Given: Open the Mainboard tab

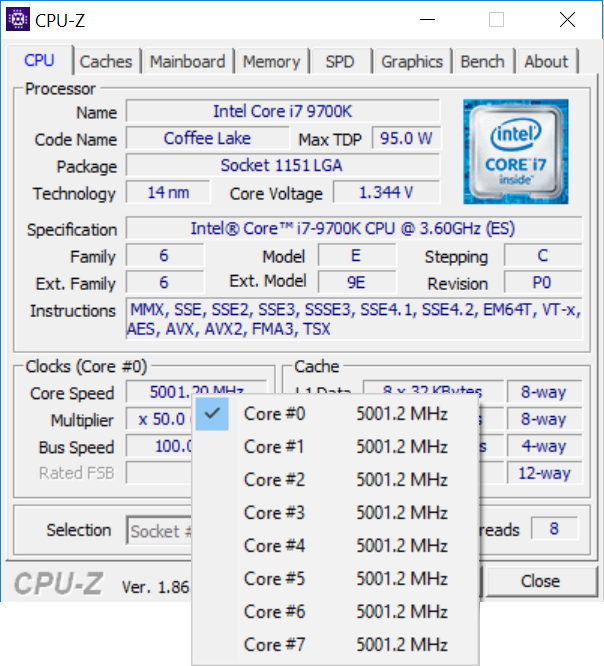Looking at the screenshot, I should tap(187, 62).
